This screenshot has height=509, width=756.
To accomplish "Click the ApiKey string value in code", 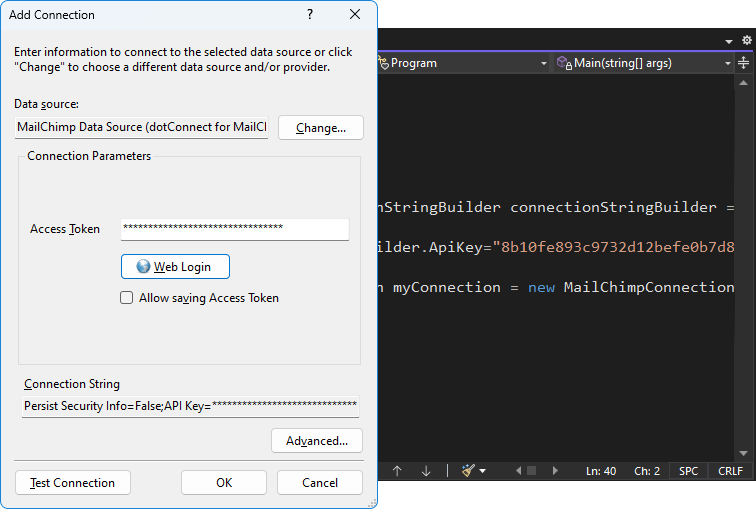I will (613, 247).
